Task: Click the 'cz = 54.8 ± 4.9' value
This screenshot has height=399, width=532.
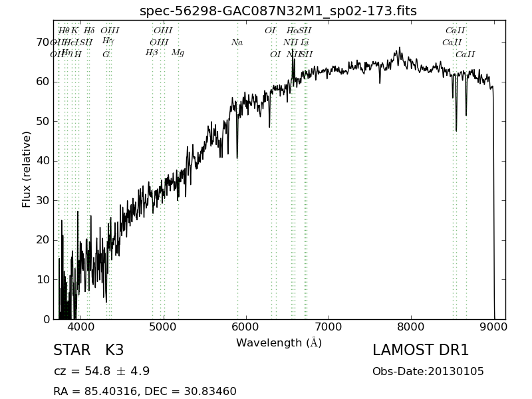Action: tap(102, 371)
